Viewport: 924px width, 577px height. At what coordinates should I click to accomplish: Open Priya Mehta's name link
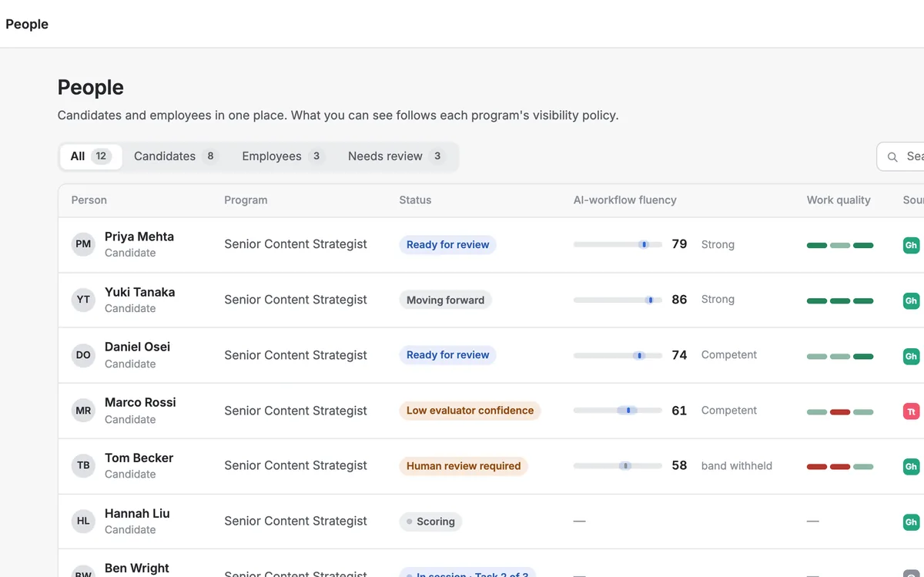click(x=139, y=237)
